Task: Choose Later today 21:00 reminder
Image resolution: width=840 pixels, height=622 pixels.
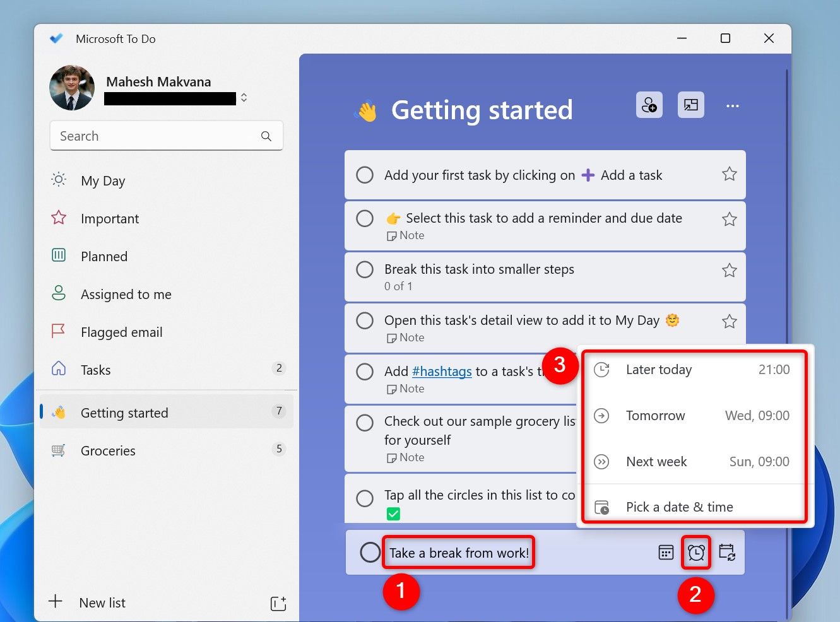Action: (695, 370)
